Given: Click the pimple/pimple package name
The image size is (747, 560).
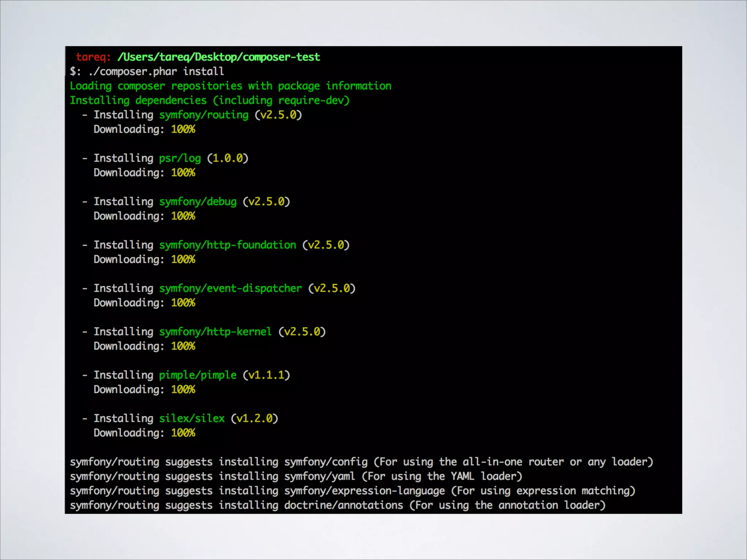Looking at the screenshot, I should pyautogui.click(x=198, y=375).
